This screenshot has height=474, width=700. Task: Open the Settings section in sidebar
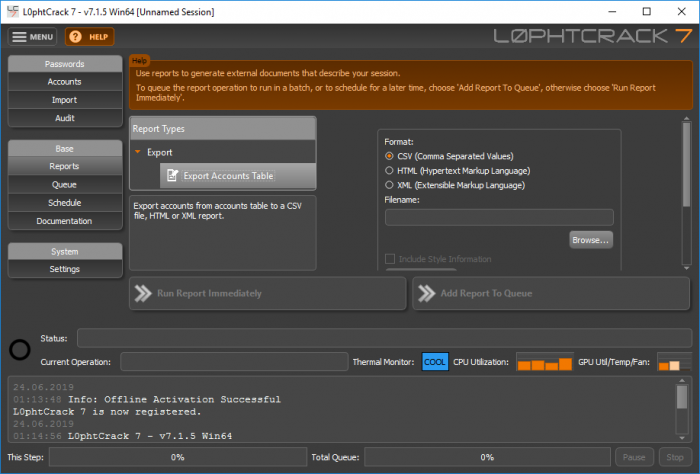point(64,269)
